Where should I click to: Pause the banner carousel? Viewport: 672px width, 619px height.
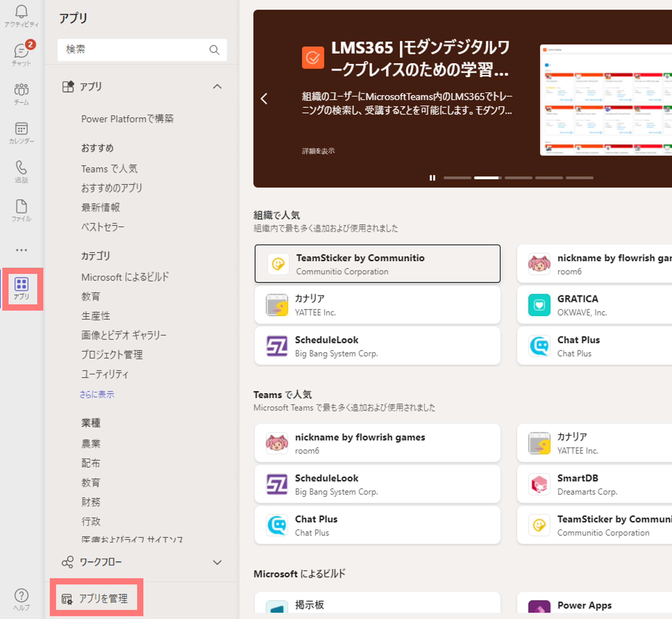[x=432, y=178]
